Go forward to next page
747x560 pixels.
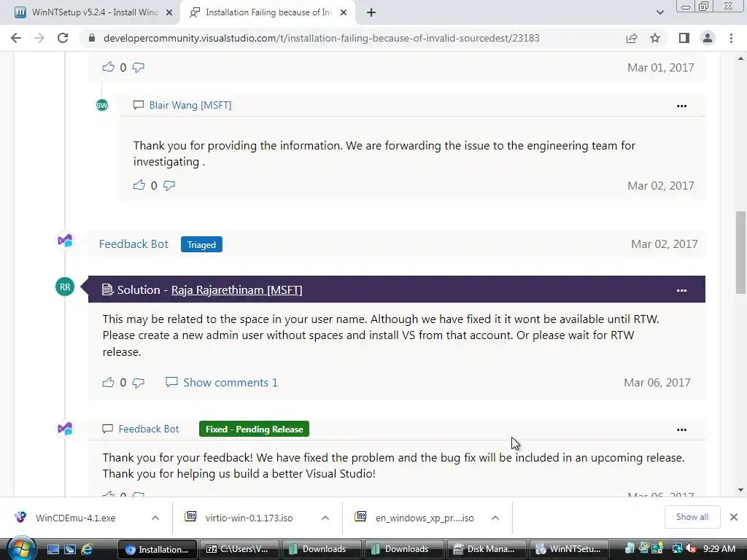39,38
